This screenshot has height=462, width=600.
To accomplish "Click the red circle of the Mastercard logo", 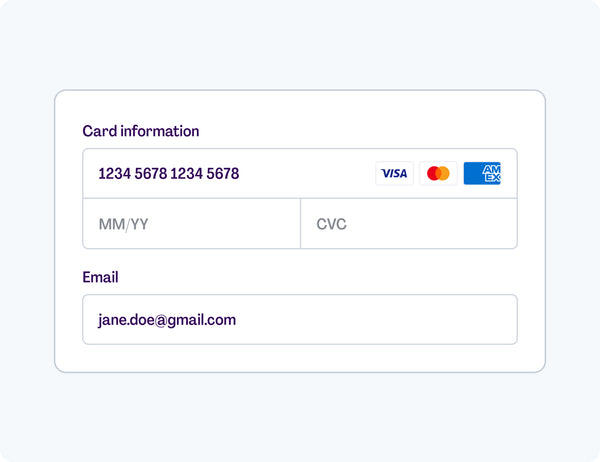I will click(433, 174).
